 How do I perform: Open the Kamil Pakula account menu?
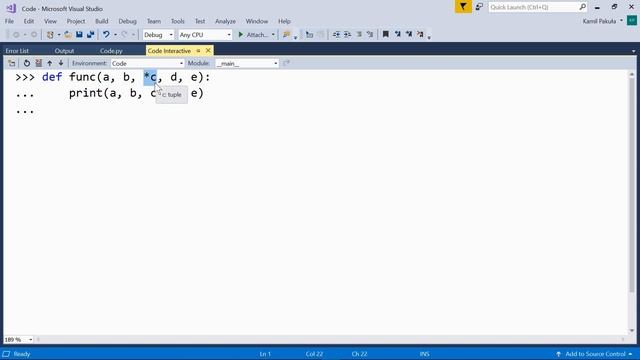pos(603,21)
